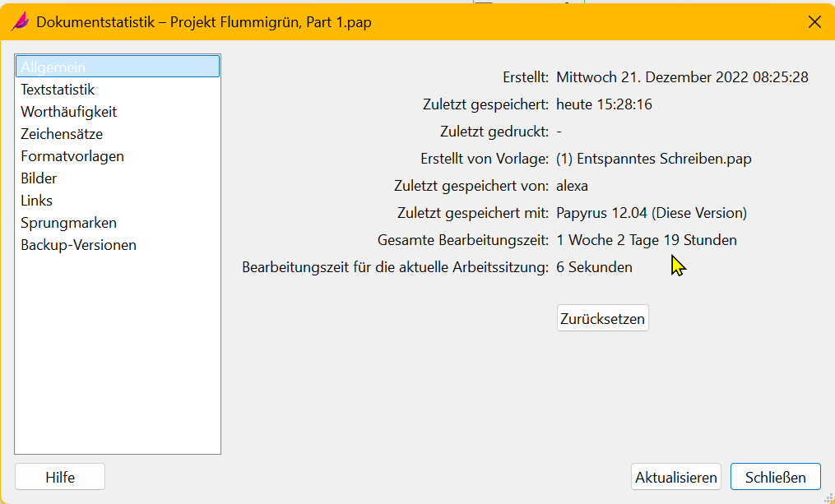The image size is (835, 504).
Task: View Backup-Versionen in the list
Action: (79, 245)
